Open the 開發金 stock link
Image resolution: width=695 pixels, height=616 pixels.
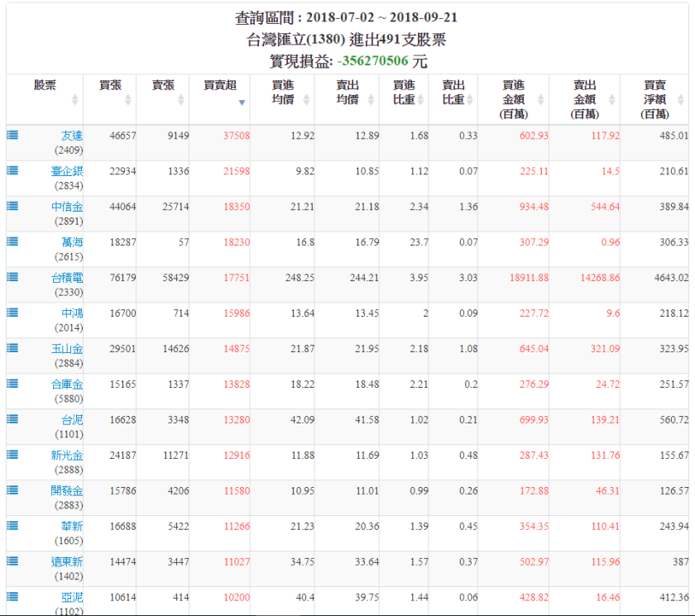pos(66,491)
